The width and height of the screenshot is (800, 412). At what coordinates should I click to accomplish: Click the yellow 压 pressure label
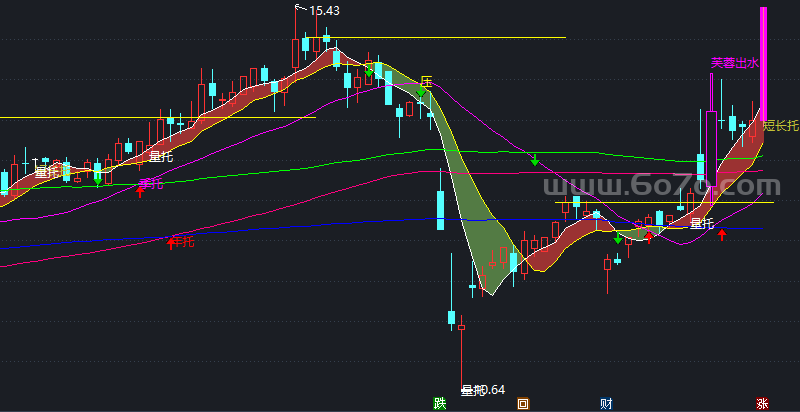tap(426, 80)
